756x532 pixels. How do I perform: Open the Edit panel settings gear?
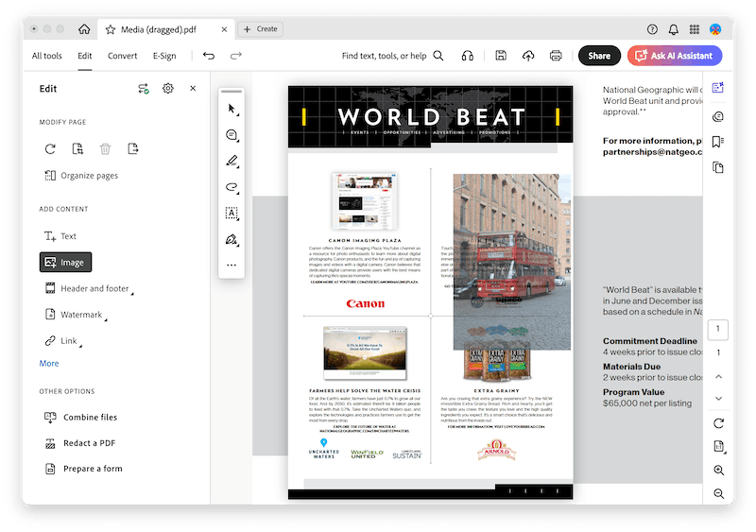pyautogui.click(x=168, y=88)
